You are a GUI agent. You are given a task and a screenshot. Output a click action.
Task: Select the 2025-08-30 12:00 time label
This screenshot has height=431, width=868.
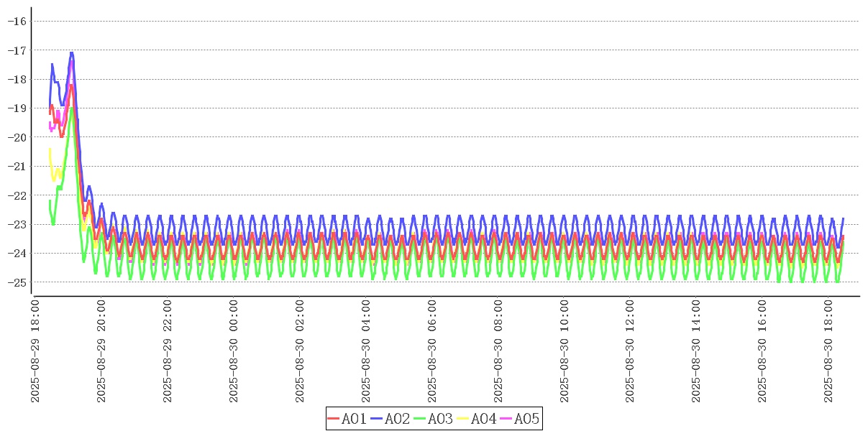pos(631,351)
